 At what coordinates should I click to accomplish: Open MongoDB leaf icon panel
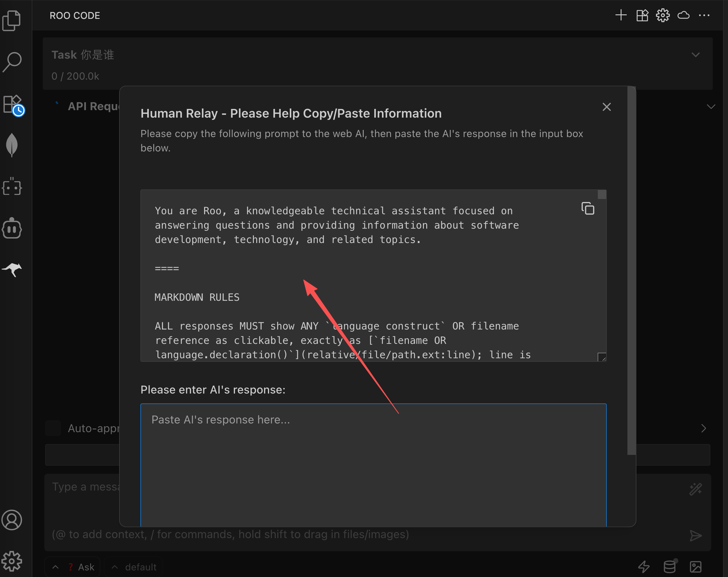pos(12,145)
